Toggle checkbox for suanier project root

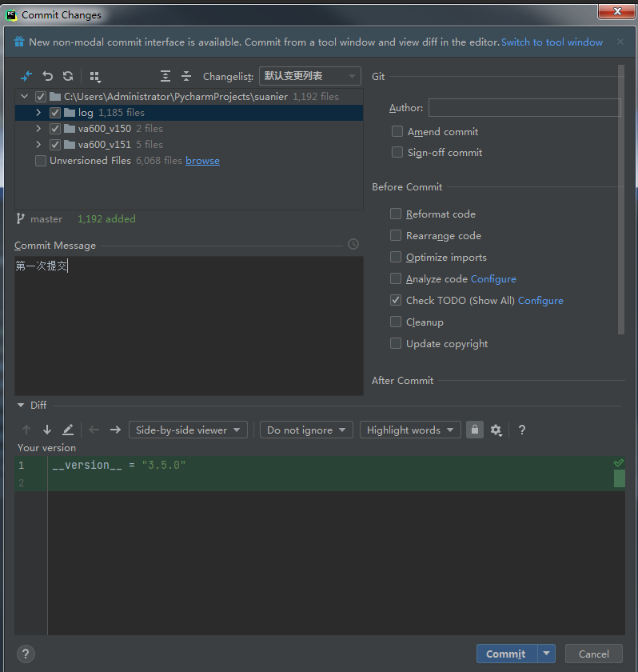41,97
